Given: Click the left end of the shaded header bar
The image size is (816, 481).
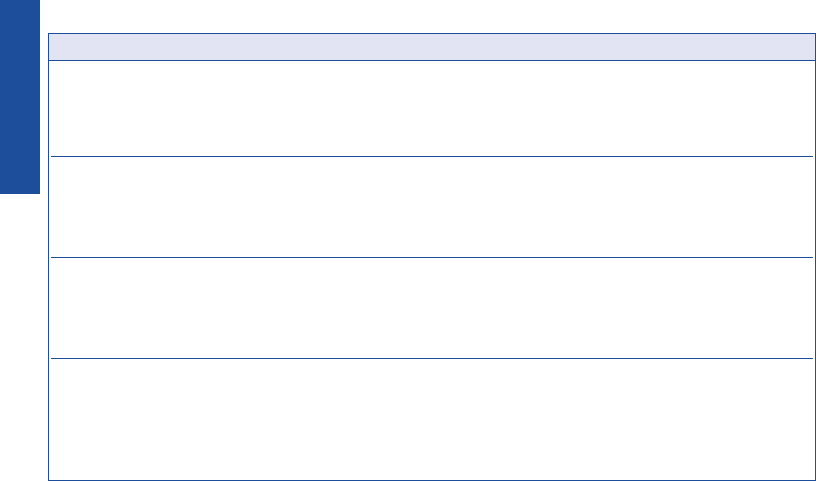Looking at the screenshot, I should coord(70,47).
